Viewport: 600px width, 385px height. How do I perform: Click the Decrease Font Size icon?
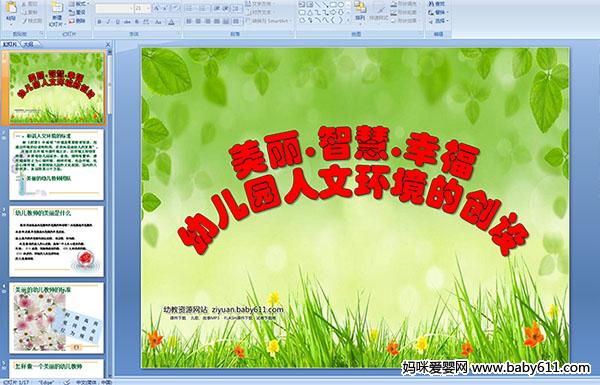tap(166, 8)
